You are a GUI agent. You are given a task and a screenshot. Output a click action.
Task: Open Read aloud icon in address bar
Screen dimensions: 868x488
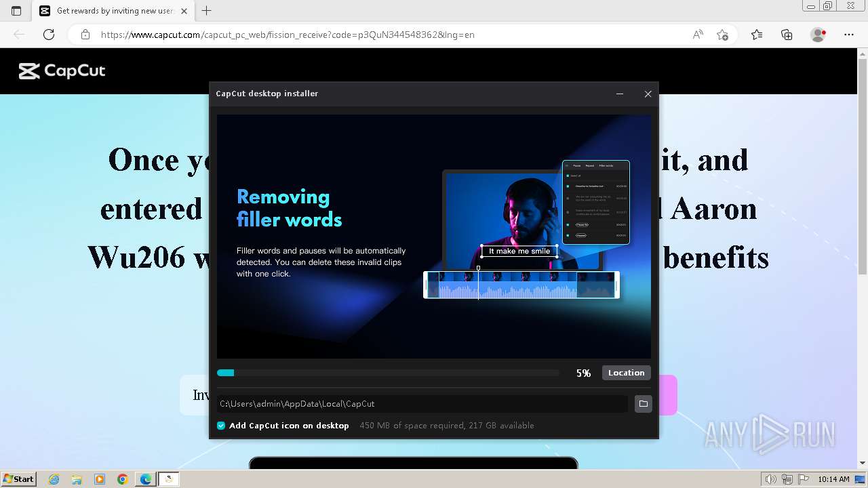[698, 35]
